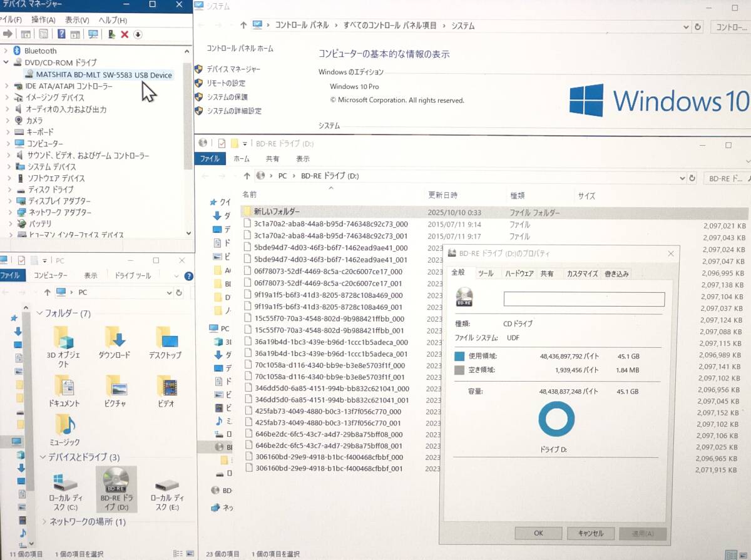Switch to the ハードウェア tab in properties dialog
This screenshot has height=560, width=751.
(519, 273)
